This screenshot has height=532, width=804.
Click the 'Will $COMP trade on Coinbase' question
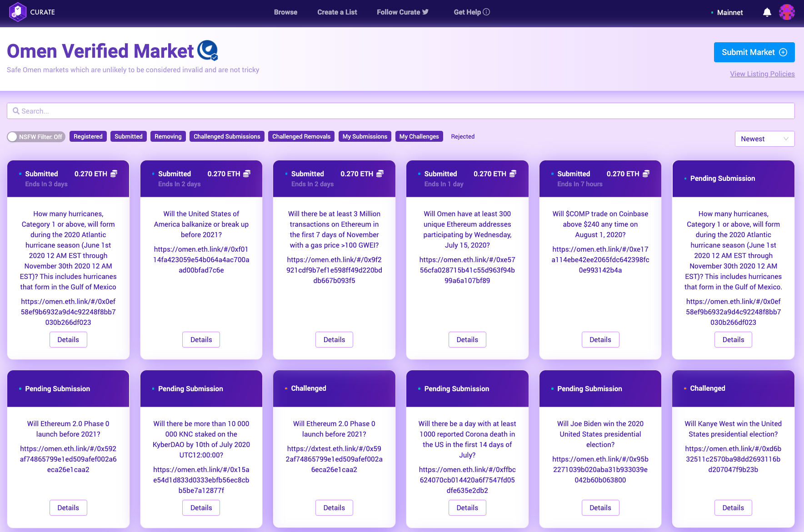[600, 224]
